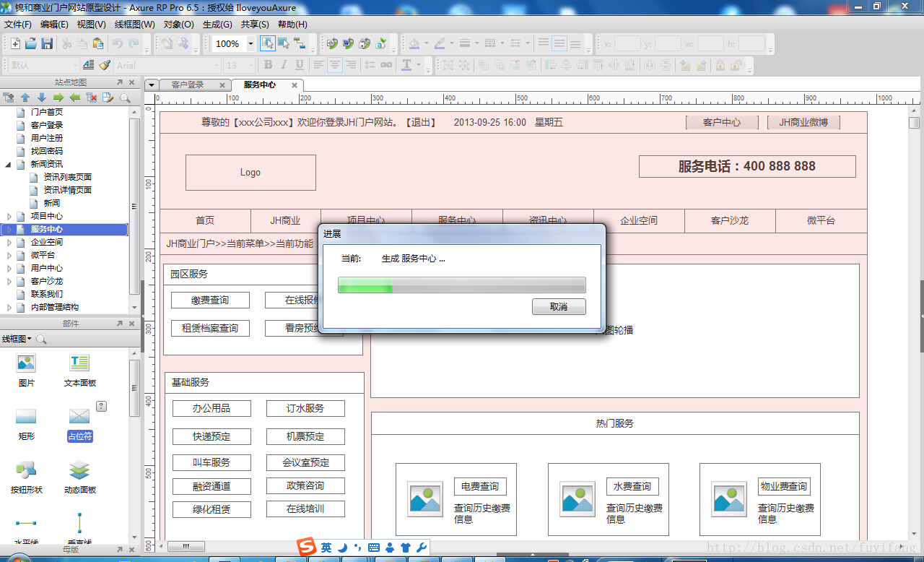924x562 pixels.
Task: Click the 缴费查询 button on the canvas
Action: 210,300
